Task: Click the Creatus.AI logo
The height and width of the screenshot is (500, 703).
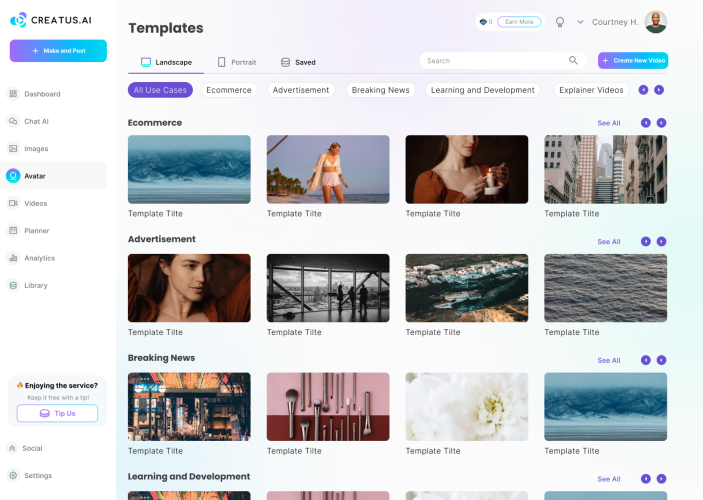Action: coord(51,20)
